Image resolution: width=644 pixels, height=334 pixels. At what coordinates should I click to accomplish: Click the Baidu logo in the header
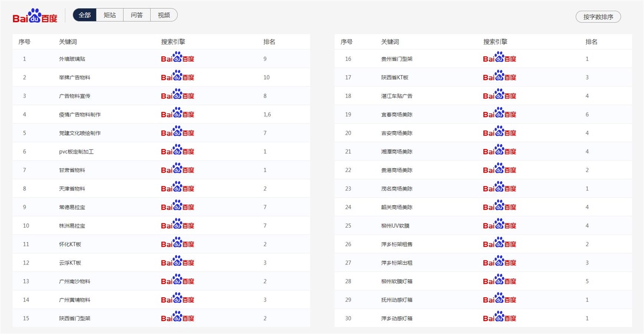[x=35, y=17]
